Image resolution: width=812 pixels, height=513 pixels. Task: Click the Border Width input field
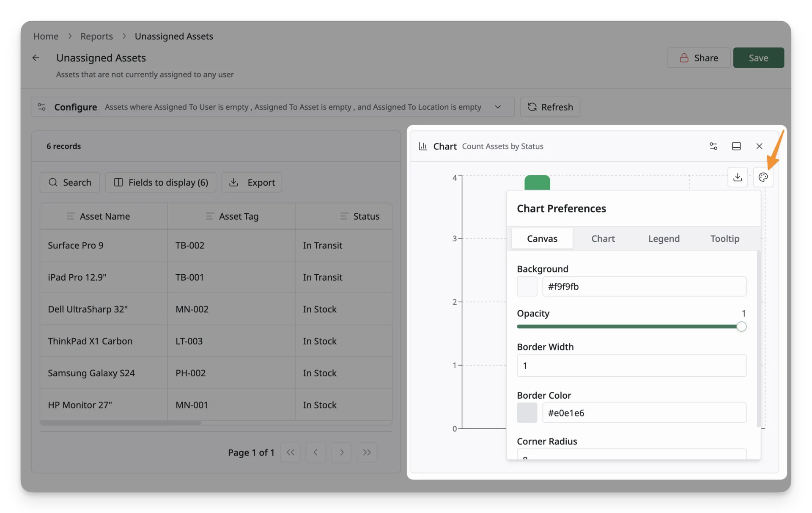click(x=631, y=365)
